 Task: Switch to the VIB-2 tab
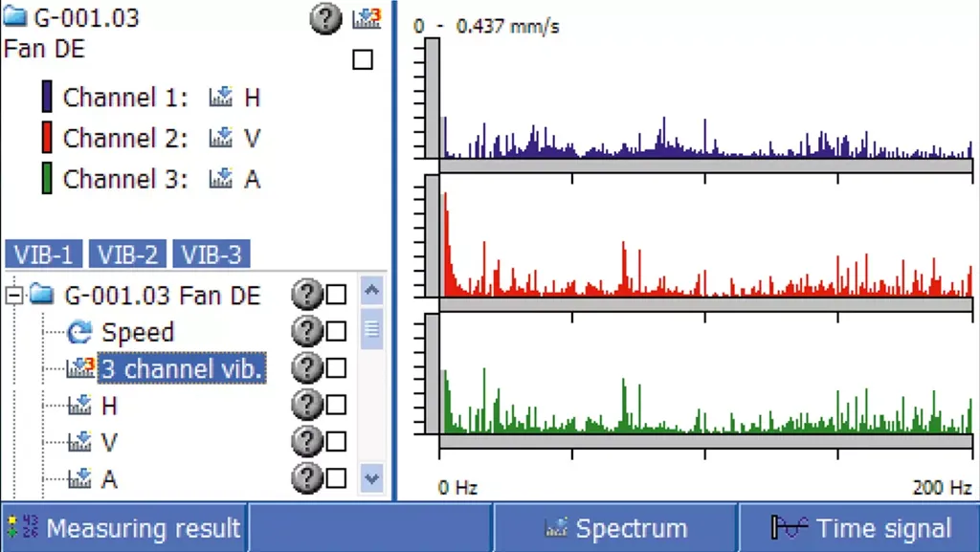click(128, 254)
